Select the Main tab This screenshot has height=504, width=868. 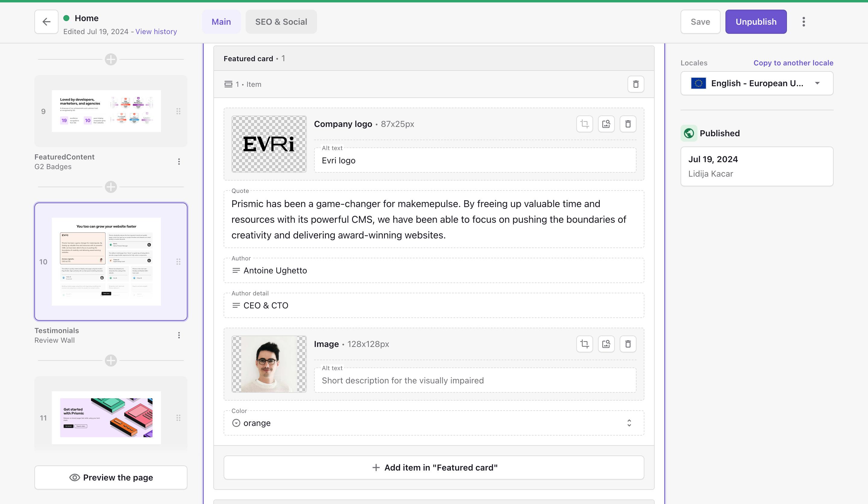coord(221,22)
